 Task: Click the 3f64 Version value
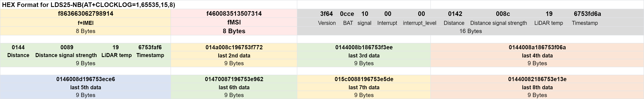tap(326, 14)
